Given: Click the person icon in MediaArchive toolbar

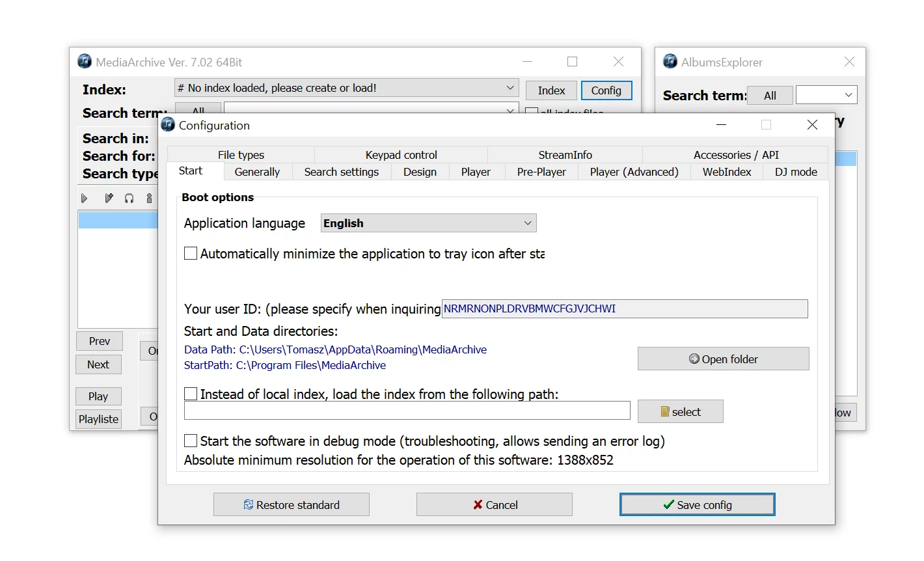Looking at the screenshot, I should pos(149,198).
